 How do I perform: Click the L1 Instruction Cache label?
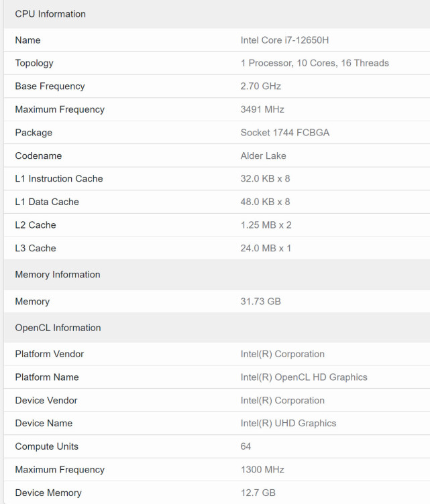pos(59,179)
